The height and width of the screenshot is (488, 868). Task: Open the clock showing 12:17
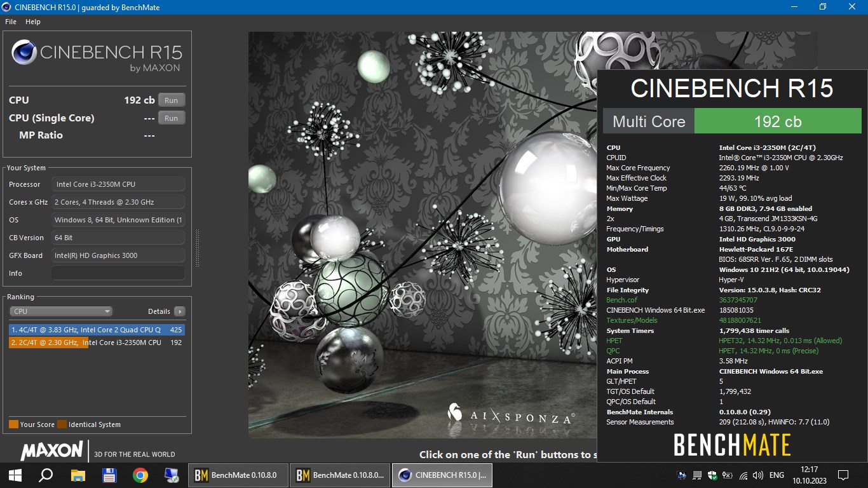pos(809,475)
